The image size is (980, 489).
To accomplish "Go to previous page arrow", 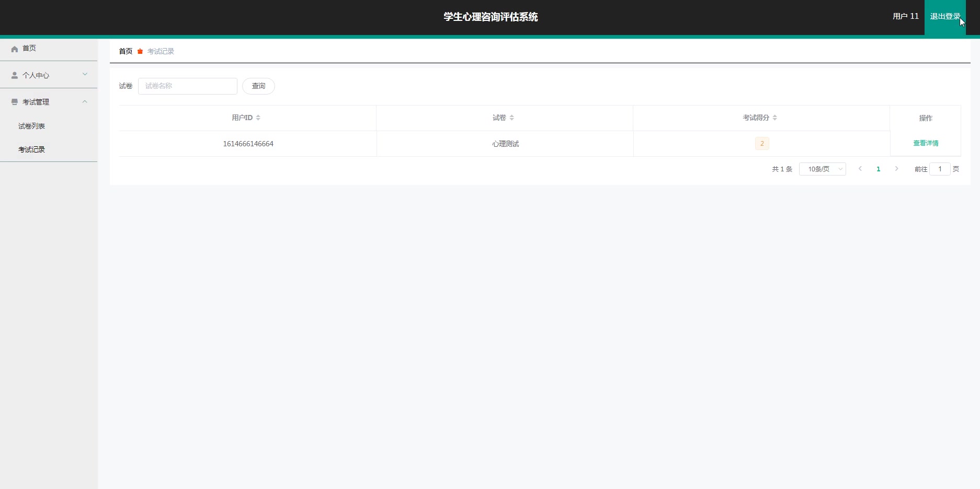I will pyautogui.click(x=860, y=169).
